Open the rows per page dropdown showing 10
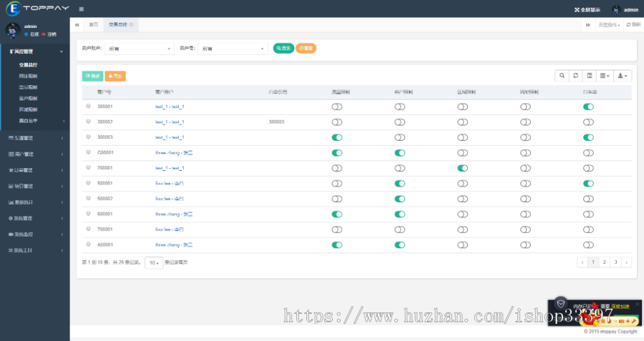 click(153, 262)
